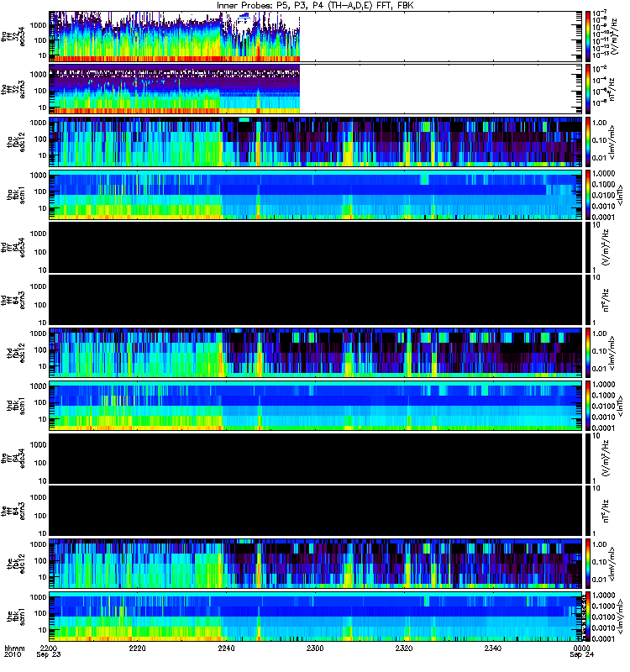
Task: Select the tha fbk scm1 spectrogram panel
Action: click(316, 195)
